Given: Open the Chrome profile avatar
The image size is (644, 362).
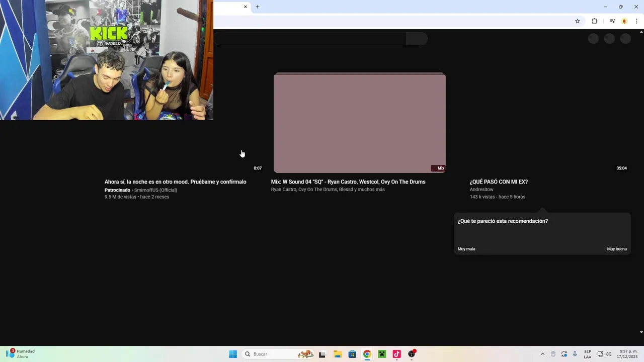Looking at the screenshot, I should pos(624,21).
